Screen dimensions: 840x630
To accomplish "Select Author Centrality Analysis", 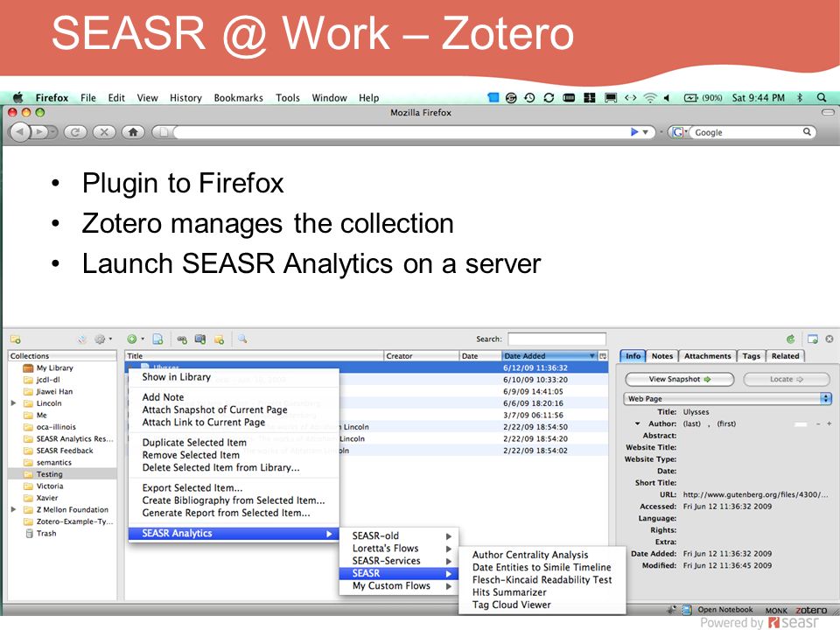I will click(530, 555).
